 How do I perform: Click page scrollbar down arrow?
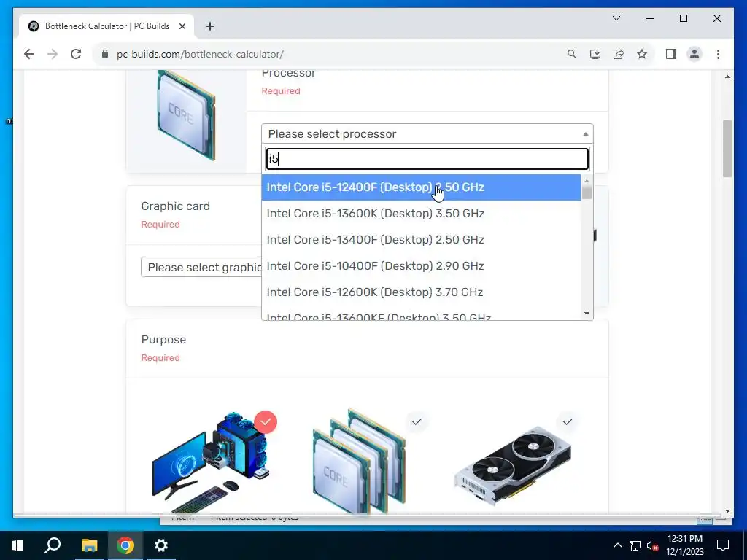coord(727,511)
